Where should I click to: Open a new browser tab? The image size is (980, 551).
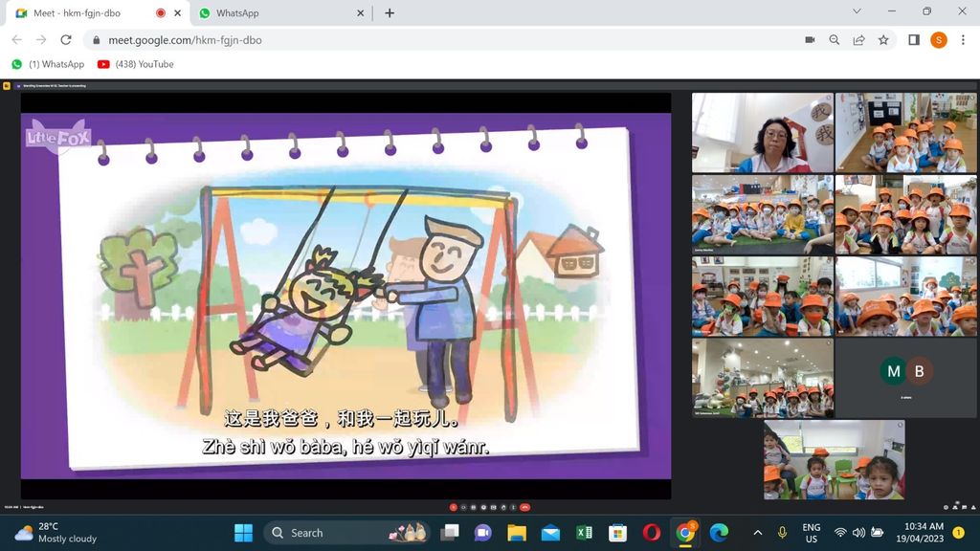[390, 13]
